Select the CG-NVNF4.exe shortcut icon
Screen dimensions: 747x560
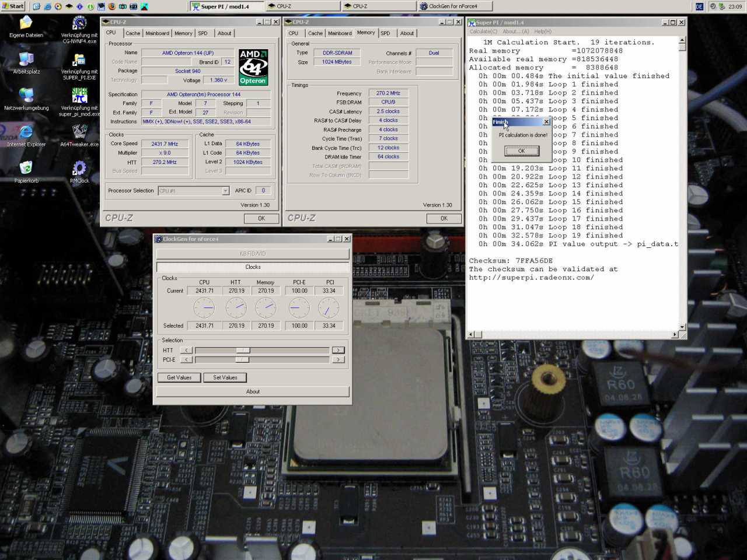(79, 23)
